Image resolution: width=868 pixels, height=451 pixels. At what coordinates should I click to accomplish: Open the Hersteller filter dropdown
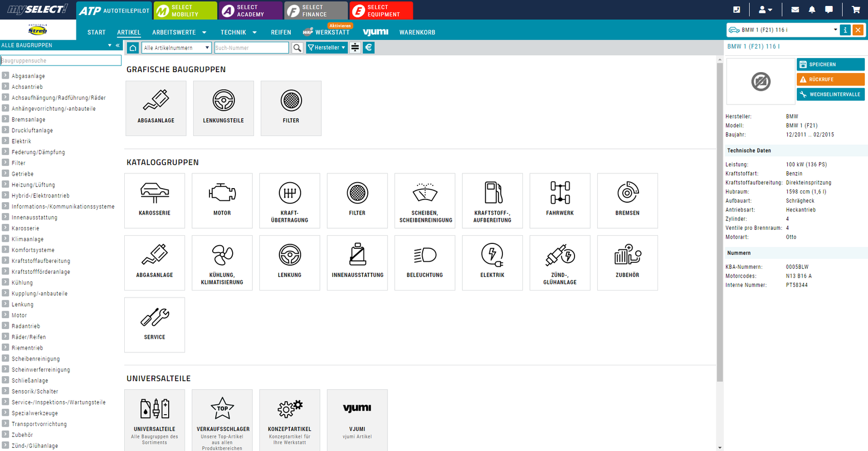point(327,48)
